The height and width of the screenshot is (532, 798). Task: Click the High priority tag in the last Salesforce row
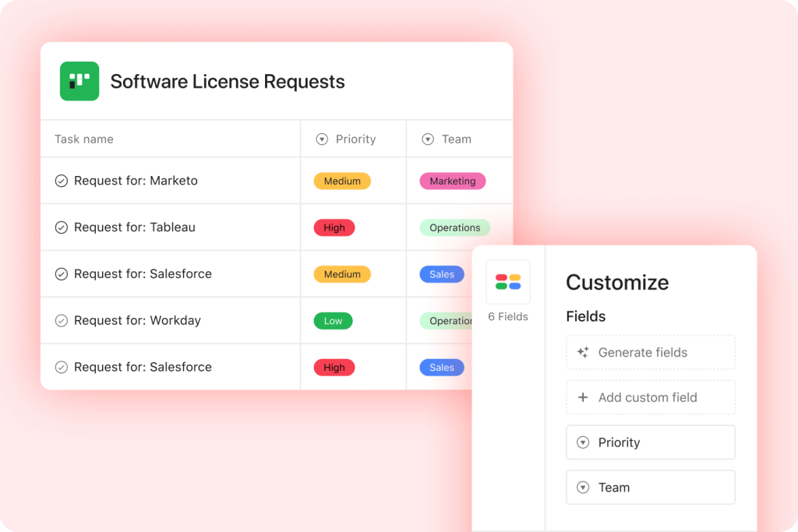tap(334, 367)
